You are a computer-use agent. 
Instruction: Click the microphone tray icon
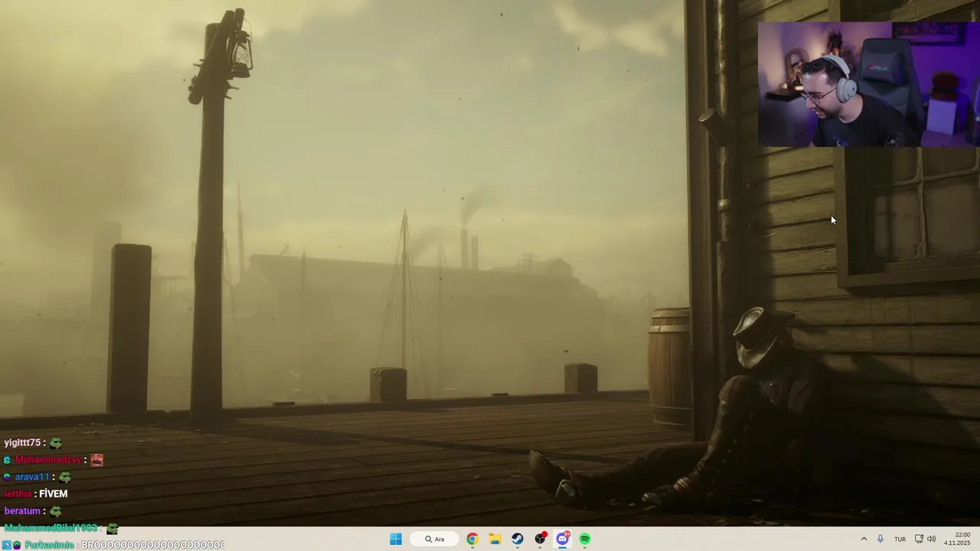click(880, 539)
